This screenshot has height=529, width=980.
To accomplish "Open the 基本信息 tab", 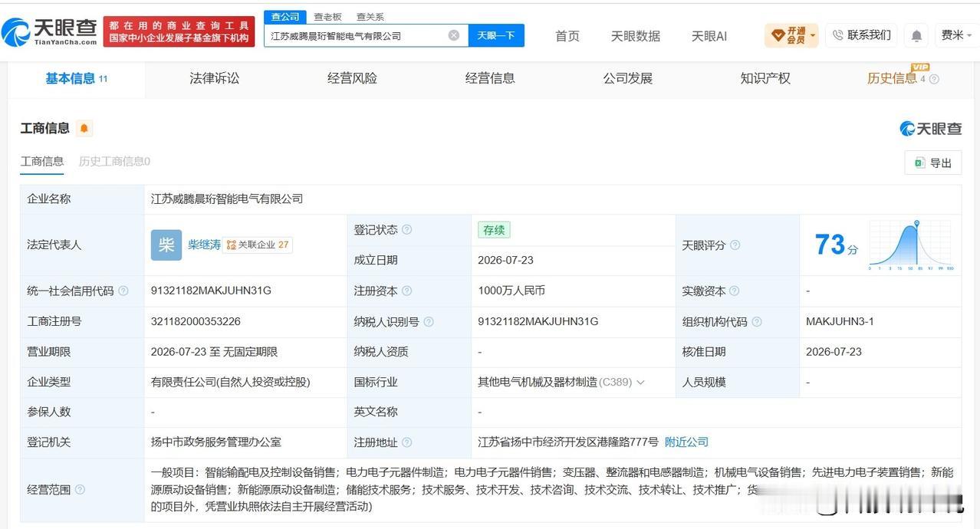I will pos(76,78).
